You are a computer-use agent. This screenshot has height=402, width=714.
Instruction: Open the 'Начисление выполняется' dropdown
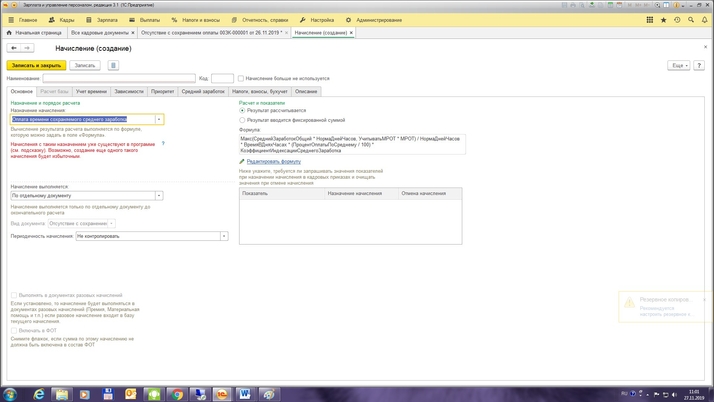click(x=159, y=196)
